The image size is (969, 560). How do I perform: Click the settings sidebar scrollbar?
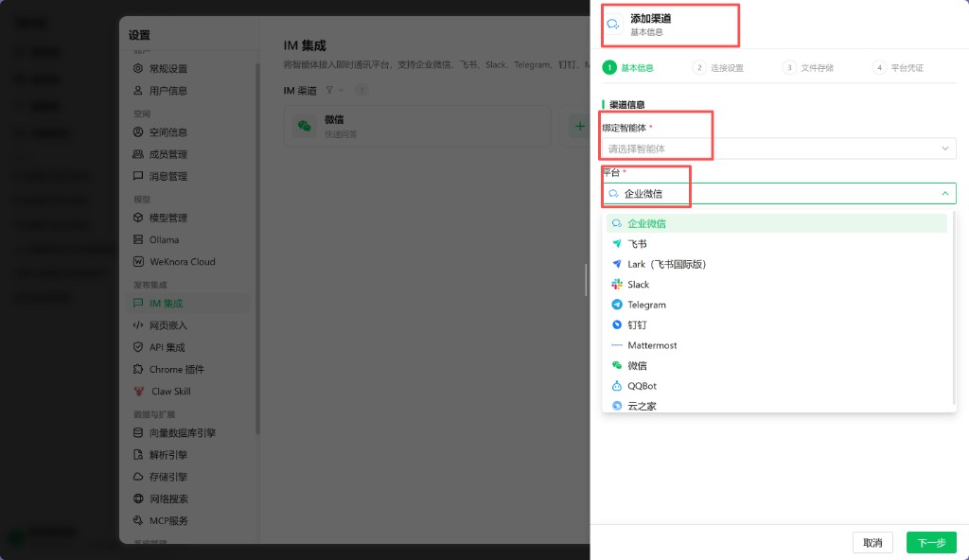coord(257,247)
